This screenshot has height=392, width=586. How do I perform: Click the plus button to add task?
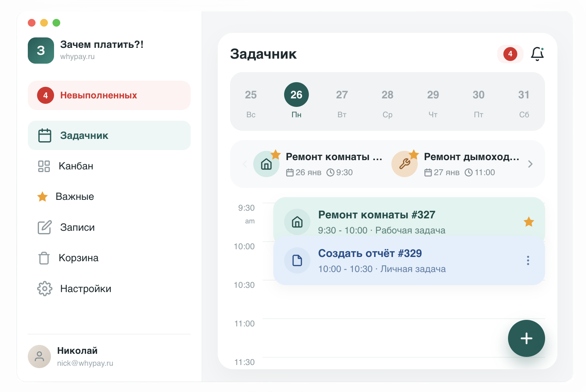coord(526,338)
